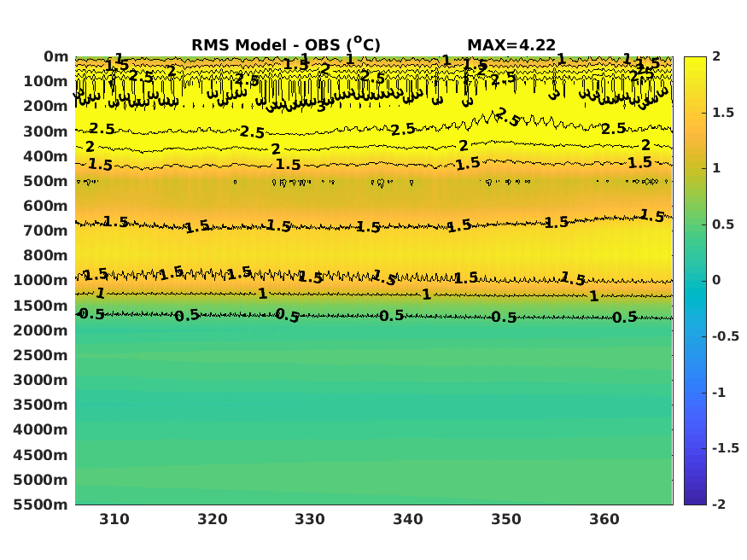This screenshot has width=747, height=560.
Task: Click the '5000m' depth axis label
Action: coord(41,480)
